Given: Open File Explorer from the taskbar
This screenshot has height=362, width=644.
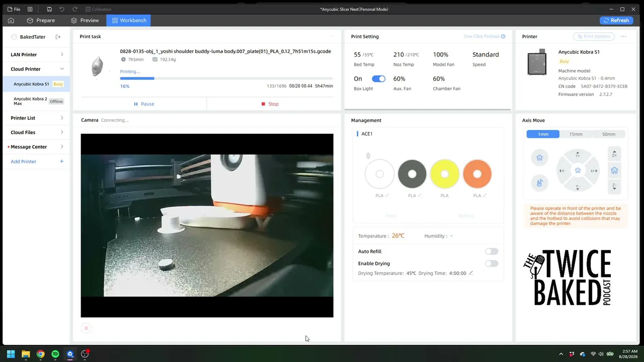Looking at the screenshot, I should coord(26,354).
